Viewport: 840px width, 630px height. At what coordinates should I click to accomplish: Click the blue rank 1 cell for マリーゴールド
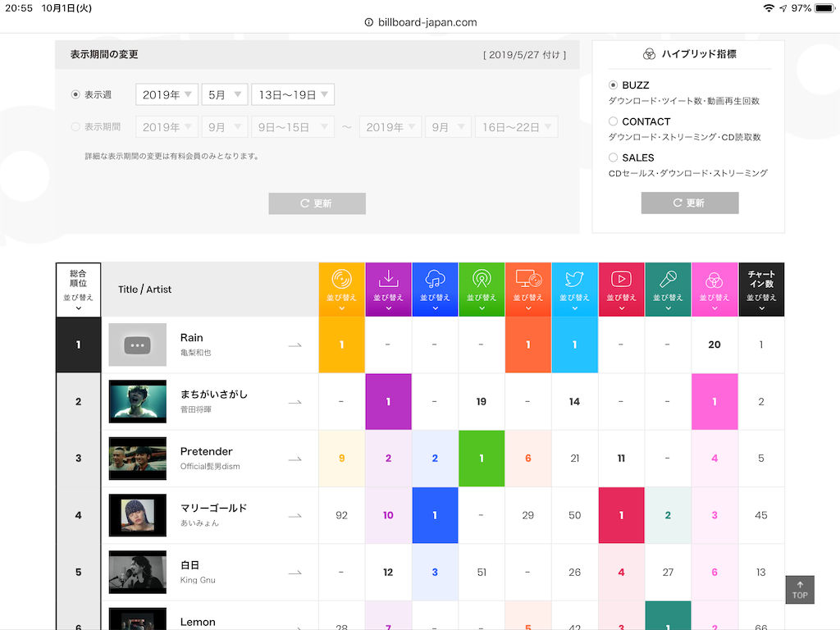tap(435, 515)
